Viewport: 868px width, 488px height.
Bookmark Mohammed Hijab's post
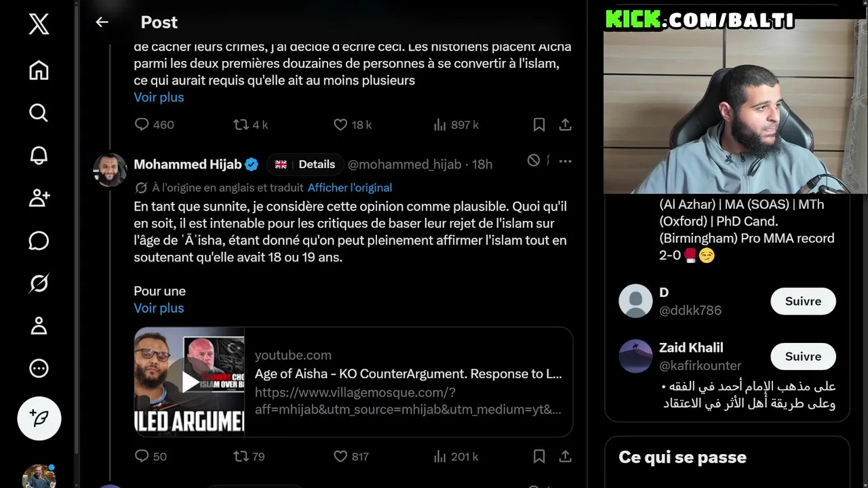(x=539, y=456)
